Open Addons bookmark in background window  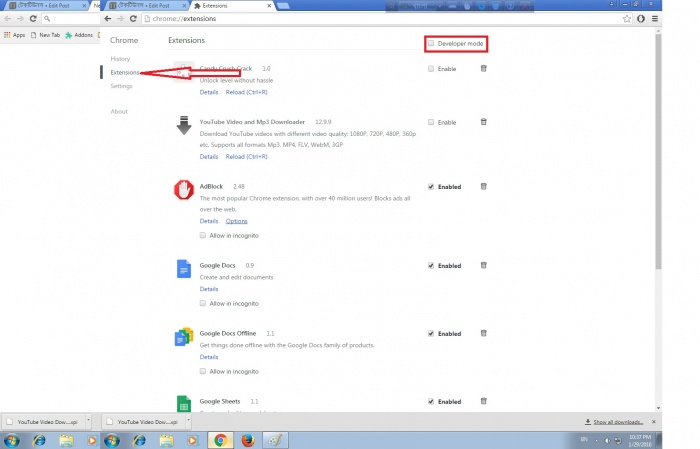click(79, 35)
